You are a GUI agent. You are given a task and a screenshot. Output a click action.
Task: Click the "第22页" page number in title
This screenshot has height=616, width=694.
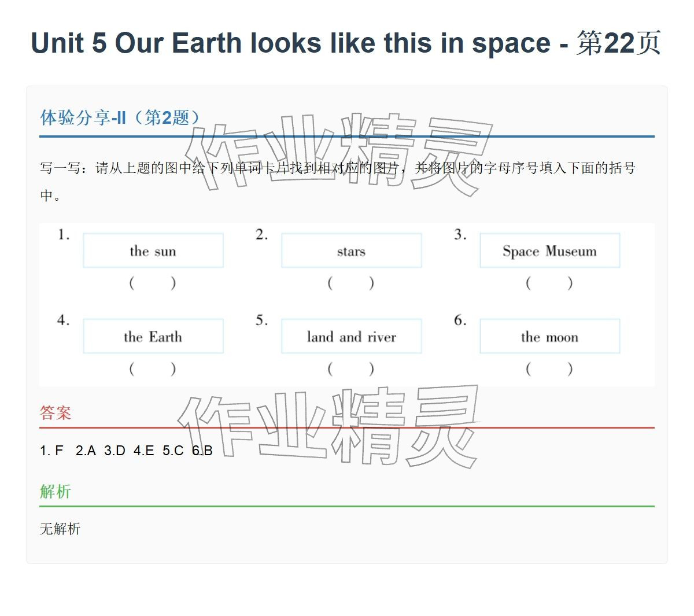[x=618, y=43]
